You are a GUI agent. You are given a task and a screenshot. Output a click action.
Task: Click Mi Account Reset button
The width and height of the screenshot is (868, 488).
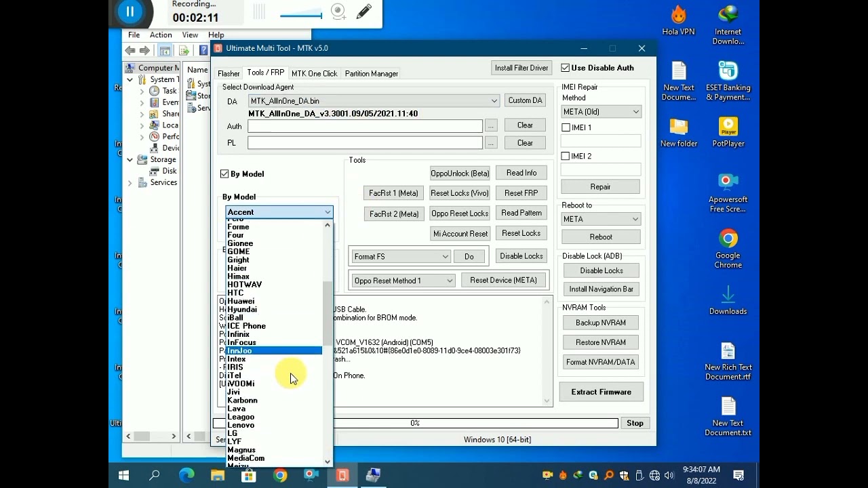pos(460,234)
